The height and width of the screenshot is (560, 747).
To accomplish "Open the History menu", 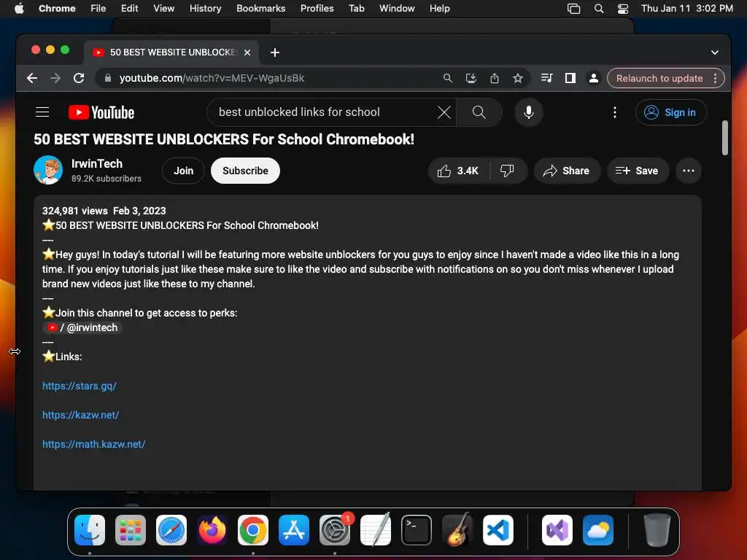I will 205,9.
